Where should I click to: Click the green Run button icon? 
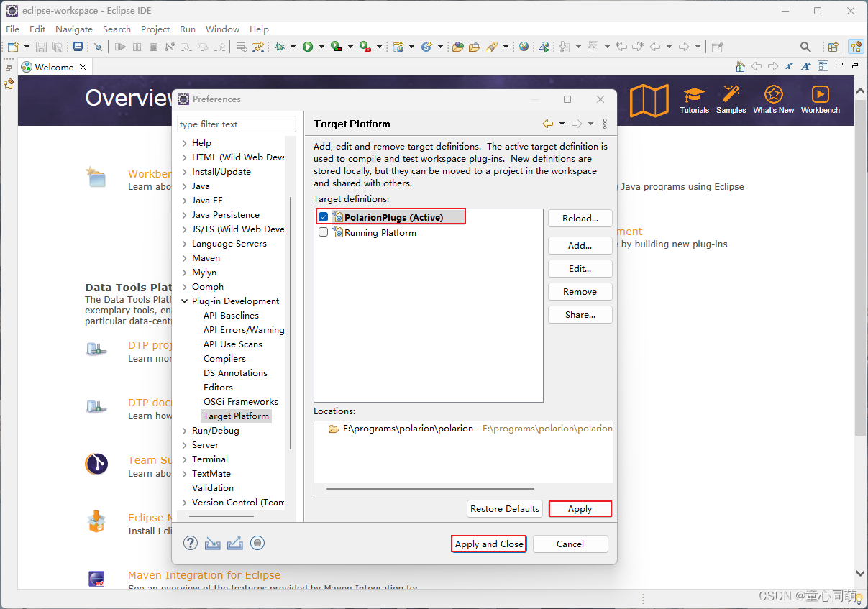307,47
